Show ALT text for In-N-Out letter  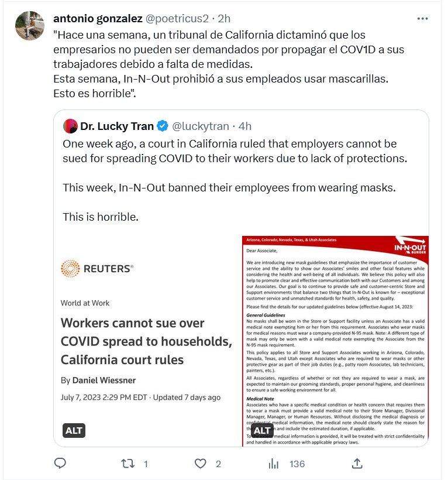tap(263, 431)
